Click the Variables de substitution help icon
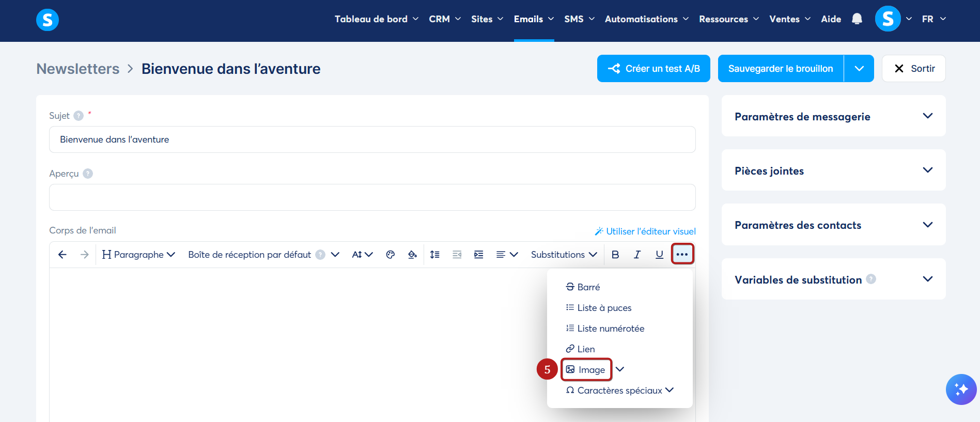This screenshot has width=980, height=422. (x=871, y=279)
